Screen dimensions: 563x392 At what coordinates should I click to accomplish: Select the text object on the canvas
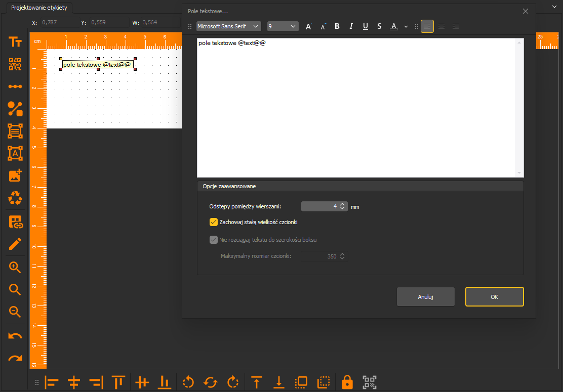pos(98,65)
